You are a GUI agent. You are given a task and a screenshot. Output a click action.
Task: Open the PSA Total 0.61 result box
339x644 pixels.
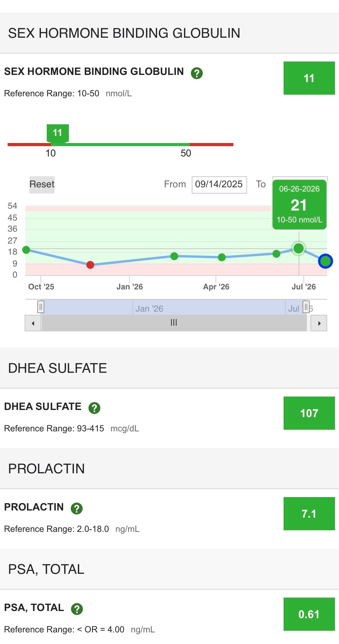click(x=309, y=614)
